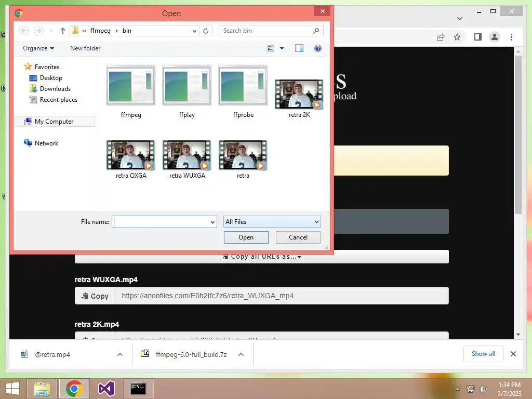Click the Open button
Image resolution: width=532 pixels, height=399 pixels.
click(246, 237)
